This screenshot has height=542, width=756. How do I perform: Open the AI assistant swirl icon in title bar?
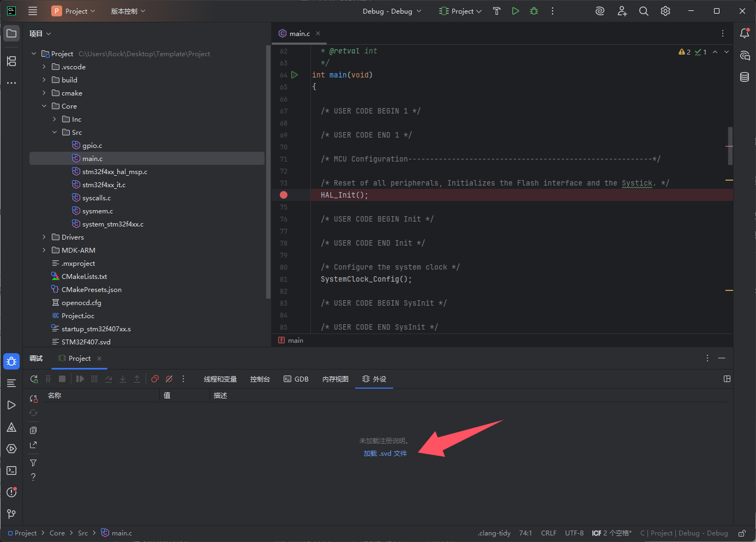coord(600,11)
